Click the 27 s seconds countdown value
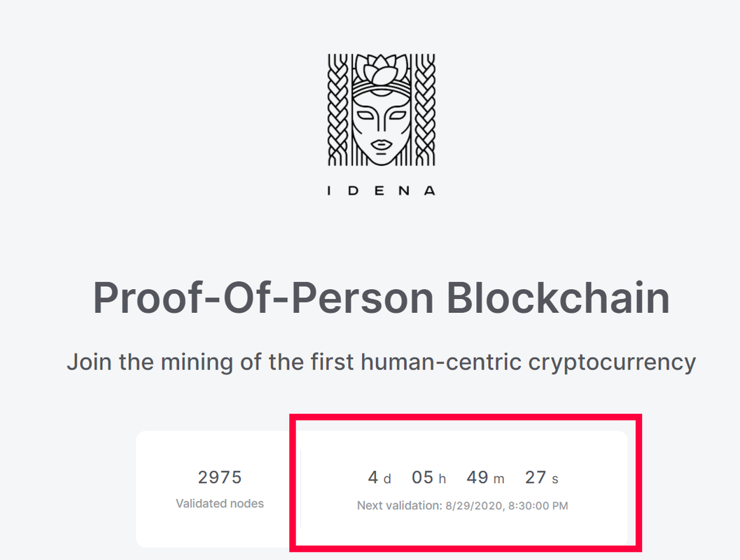Screen dimensions: 740x560 [x=542, y=477]
